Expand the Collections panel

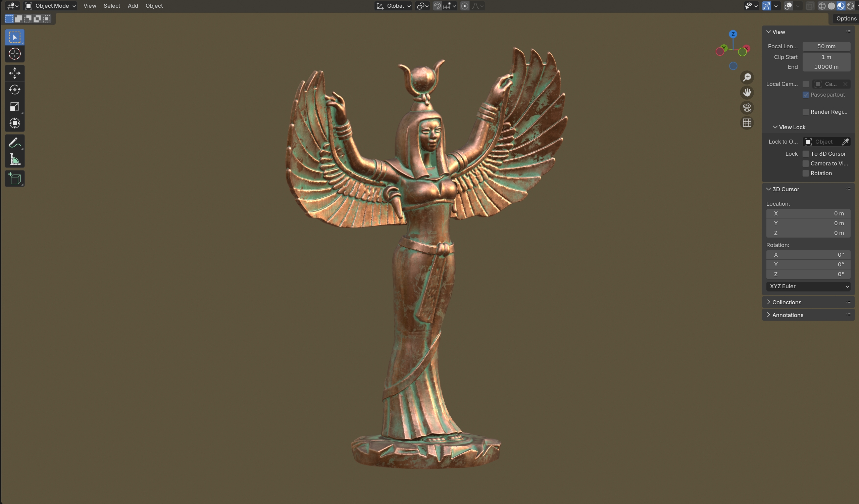[787, 302]
